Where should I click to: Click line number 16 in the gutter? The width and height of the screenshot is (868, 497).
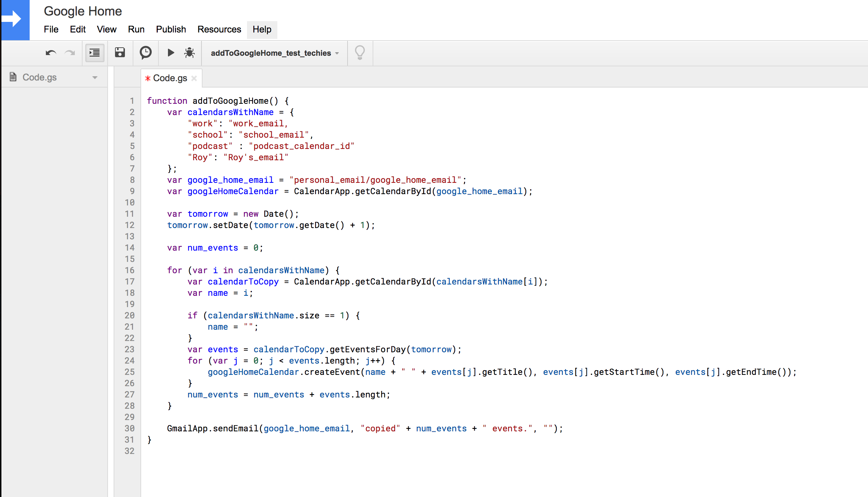pos(129,270)
